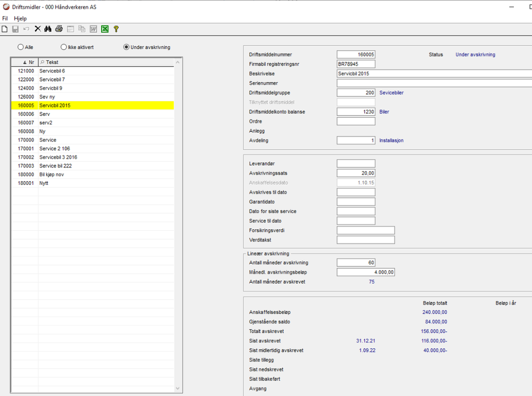Export to Excel using green icon
532x396 pixels.
click(105, 29)
